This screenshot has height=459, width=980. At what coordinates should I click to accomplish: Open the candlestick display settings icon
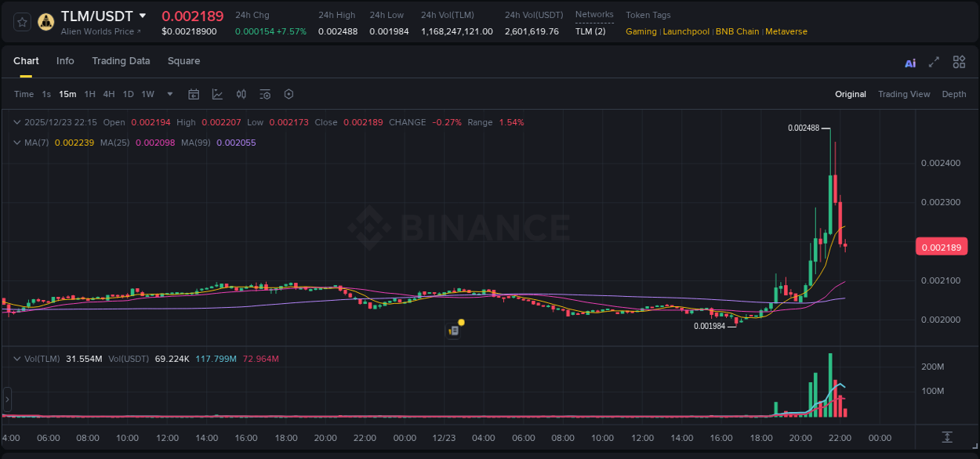[x=241, y=94]
